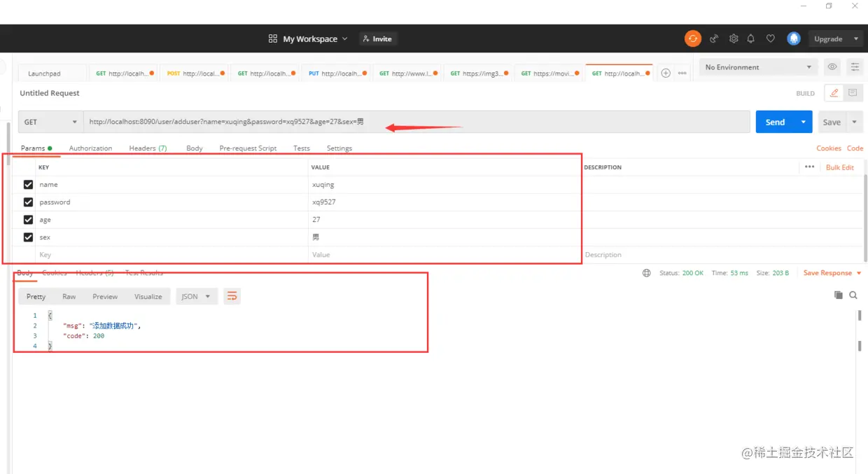This screenshot has width=868, height=474.
Task: Click the workspace grid icon
Action: [273, 39]
